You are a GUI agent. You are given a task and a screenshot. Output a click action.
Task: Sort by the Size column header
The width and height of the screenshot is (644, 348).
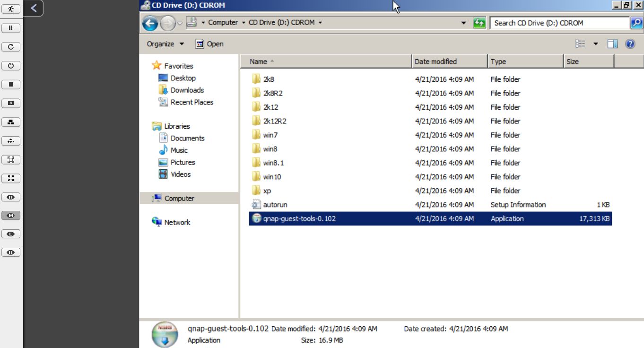(x=589, y=61)
